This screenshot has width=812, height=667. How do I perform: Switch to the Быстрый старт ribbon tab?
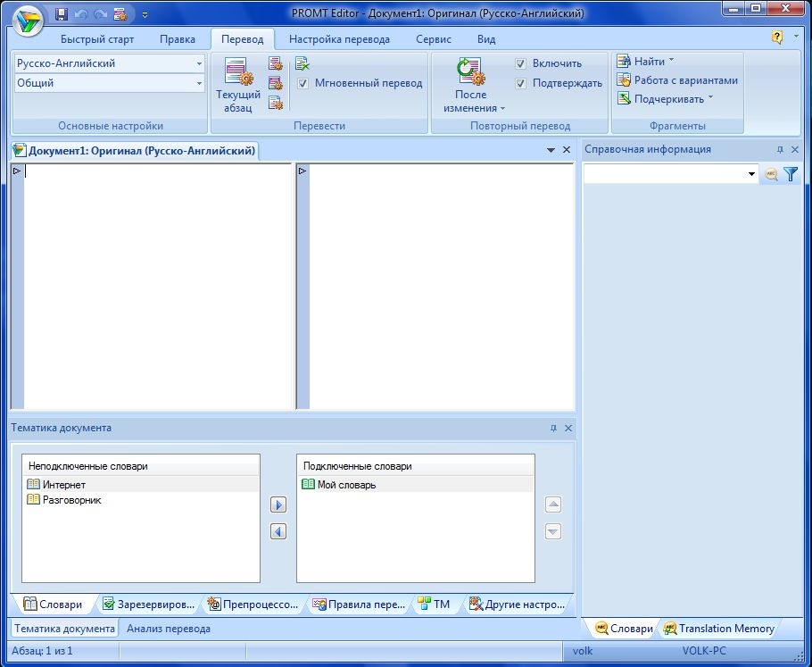tap(97, 39)
